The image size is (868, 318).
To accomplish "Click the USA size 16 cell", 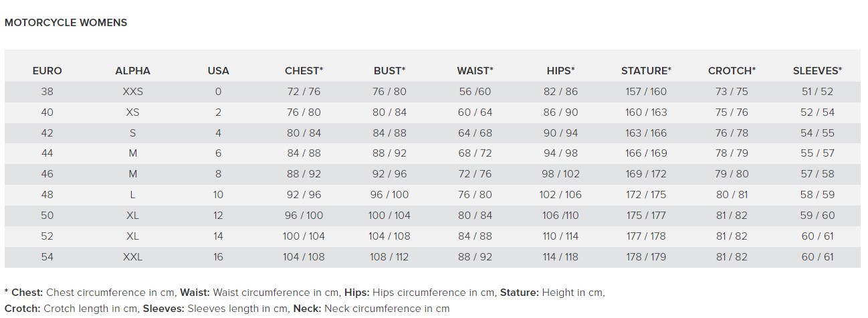I will 218,257.
